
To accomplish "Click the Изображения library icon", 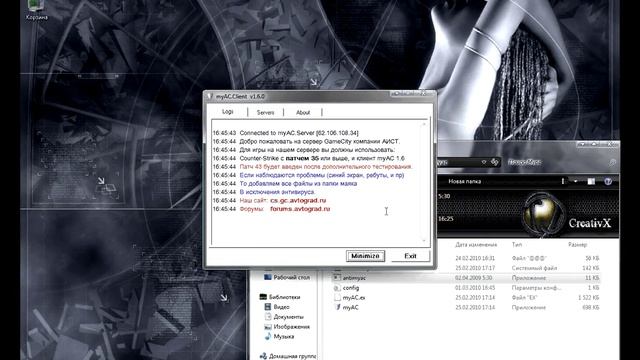I will point(268,327).
